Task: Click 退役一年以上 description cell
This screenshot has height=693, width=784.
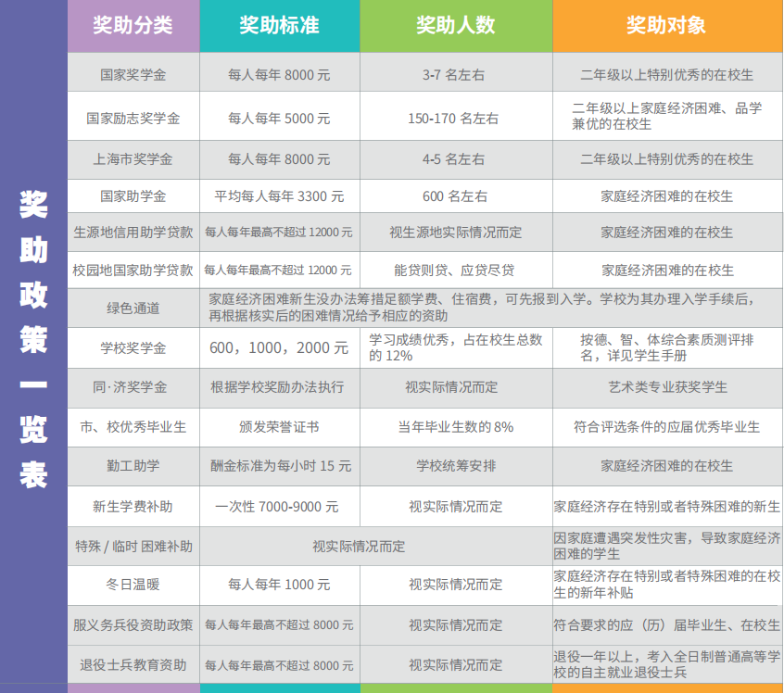Action: (x=667, y=665)
